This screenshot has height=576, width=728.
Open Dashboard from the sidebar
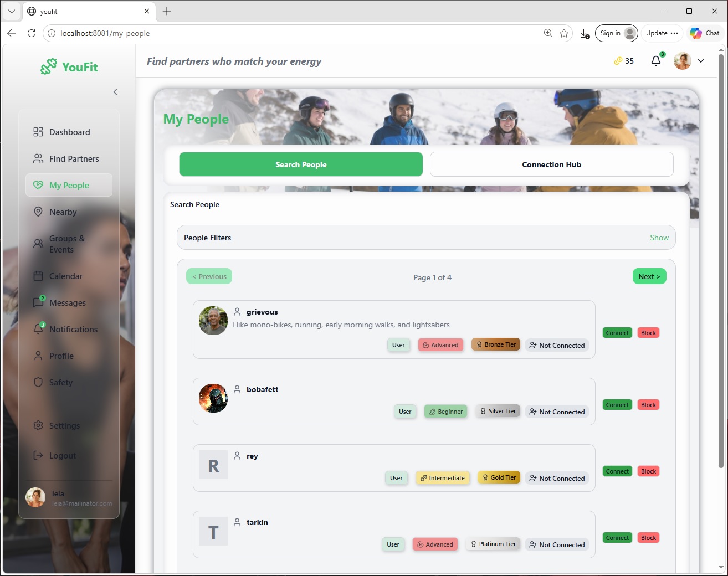coord(69,132)
